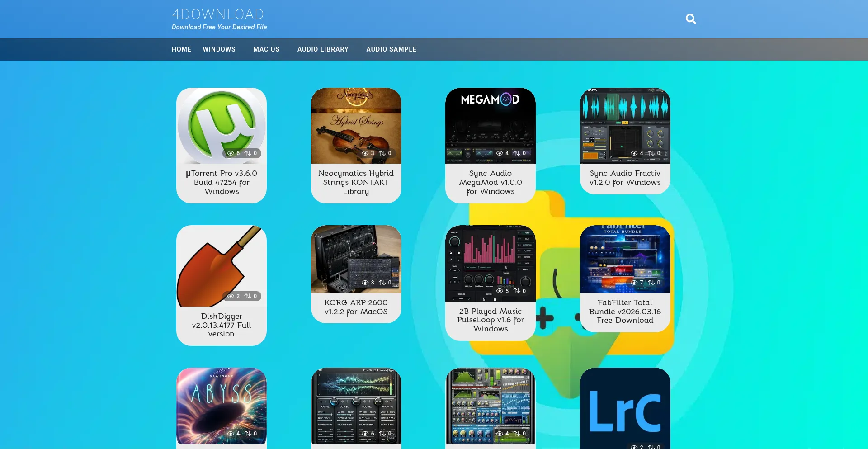Click download arrows icon on mixer plugin card
868x449 pixels.
[x=517, y=434]
